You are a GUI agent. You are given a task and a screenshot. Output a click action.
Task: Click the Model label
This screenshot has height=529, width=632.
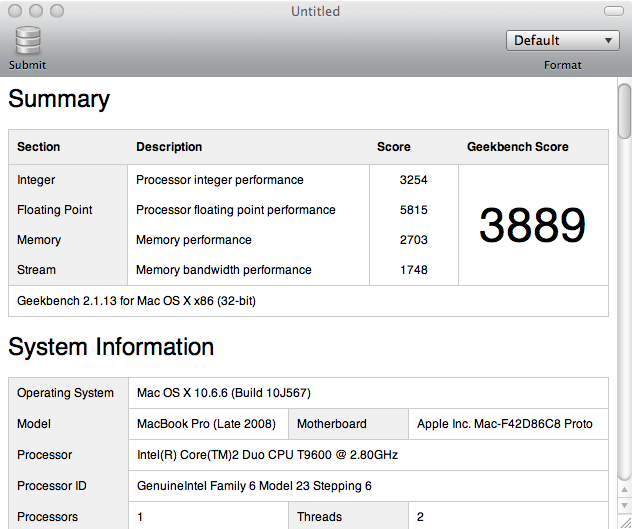(34, 424)
